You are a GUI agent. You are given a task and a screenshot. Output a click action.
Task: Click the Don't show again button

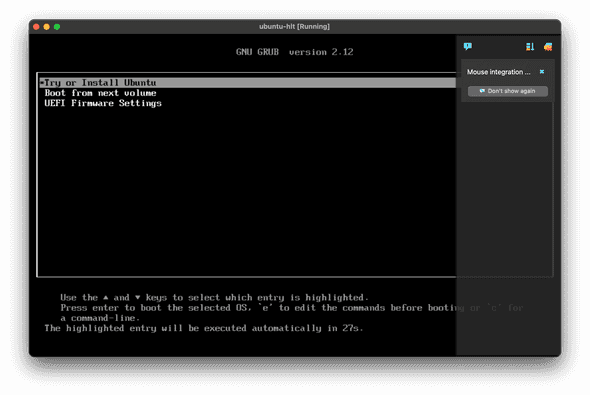click(508, 91)
